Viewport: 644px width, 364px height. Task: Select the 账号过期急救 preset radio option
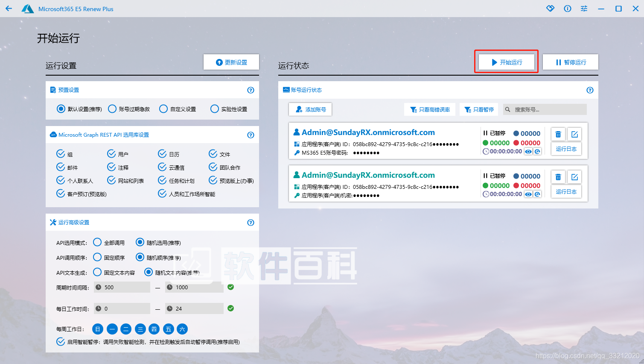(x=112, y=109)
